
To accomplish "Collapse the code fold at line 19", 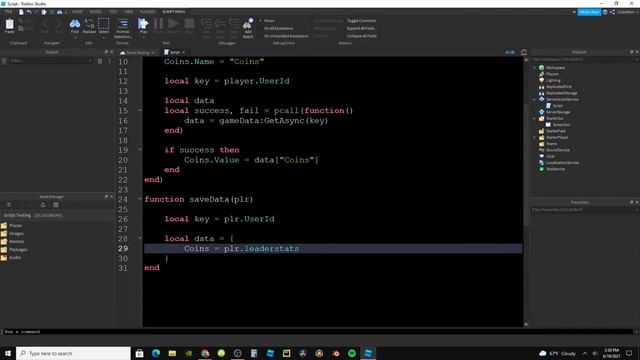I will 140,150.
